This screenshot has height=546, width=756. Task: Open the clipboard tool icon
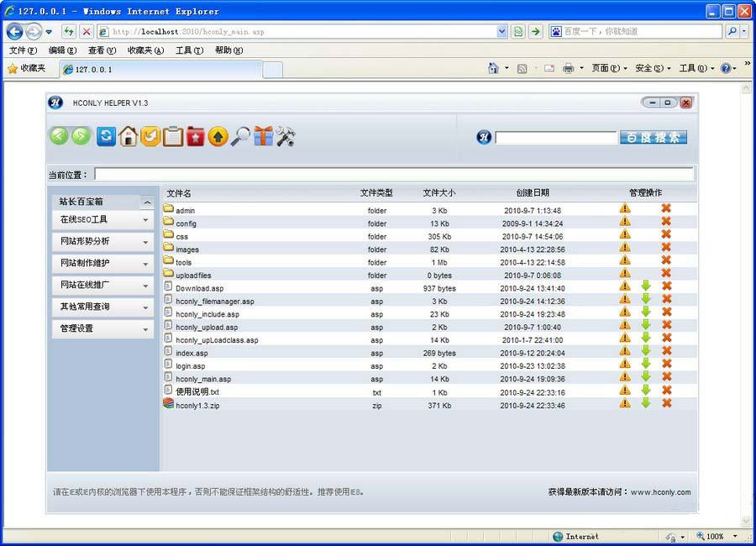click(172, 136)
